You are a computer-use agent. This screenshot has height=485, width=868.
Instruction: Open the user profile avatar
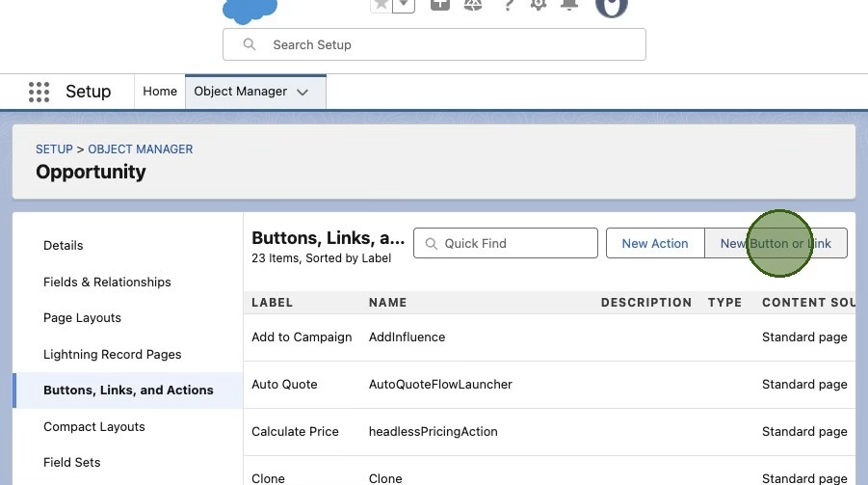612,6
